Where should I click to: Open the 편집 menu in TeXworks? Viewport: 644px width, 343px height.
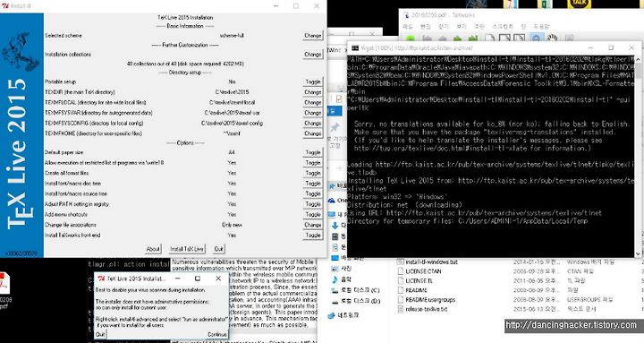coord(426,26)
